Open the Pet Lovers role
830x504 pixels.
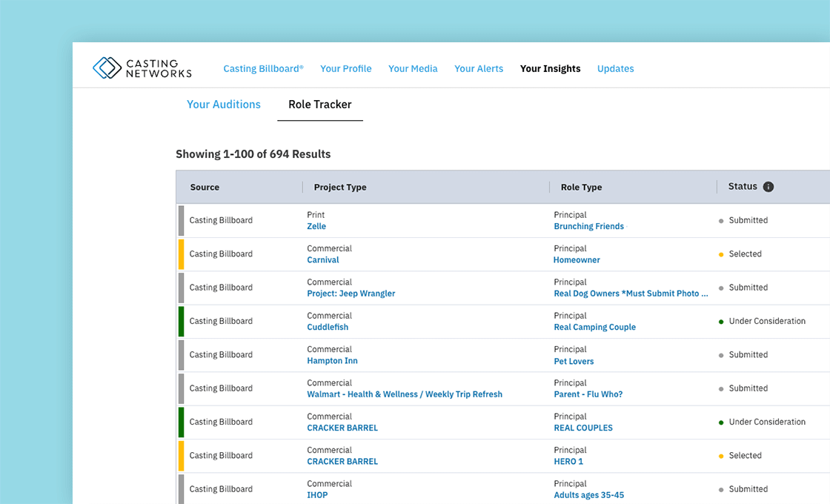point(574,361)
